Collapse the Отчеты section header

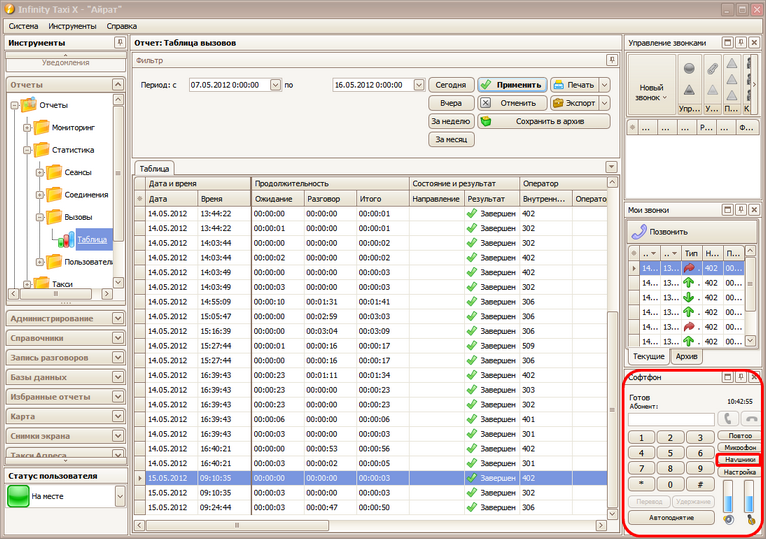pyautogui.click(x=118, y=84)
